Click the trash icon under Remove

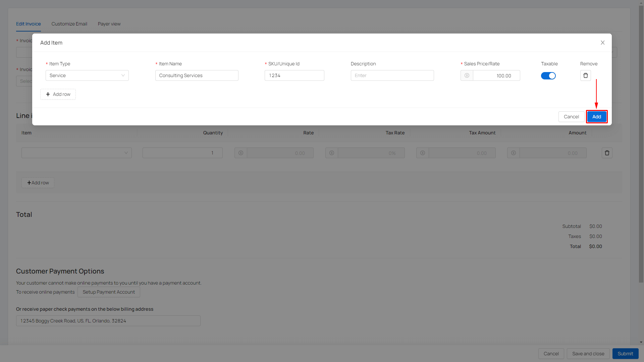coord(585,75)
